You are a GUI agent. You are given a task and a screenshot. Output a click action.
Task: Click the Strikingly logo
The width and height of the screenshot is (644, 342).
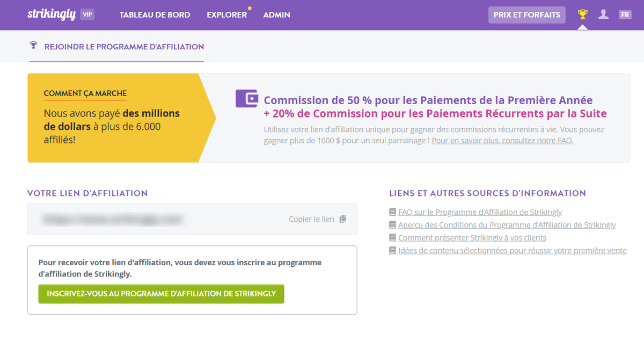coord(52,14)
